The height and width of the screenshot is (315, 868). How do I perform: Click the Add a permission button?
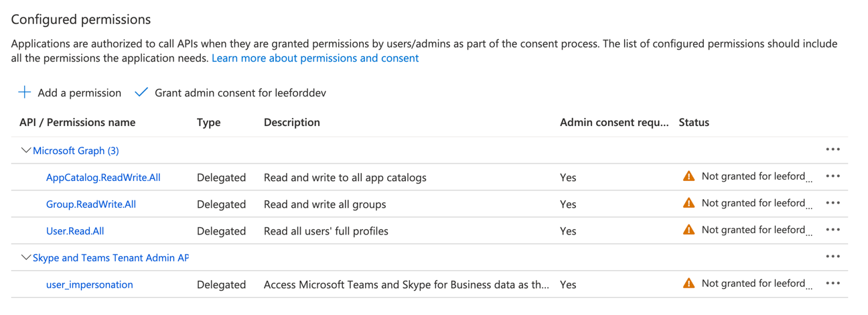(x=70, y=92)
